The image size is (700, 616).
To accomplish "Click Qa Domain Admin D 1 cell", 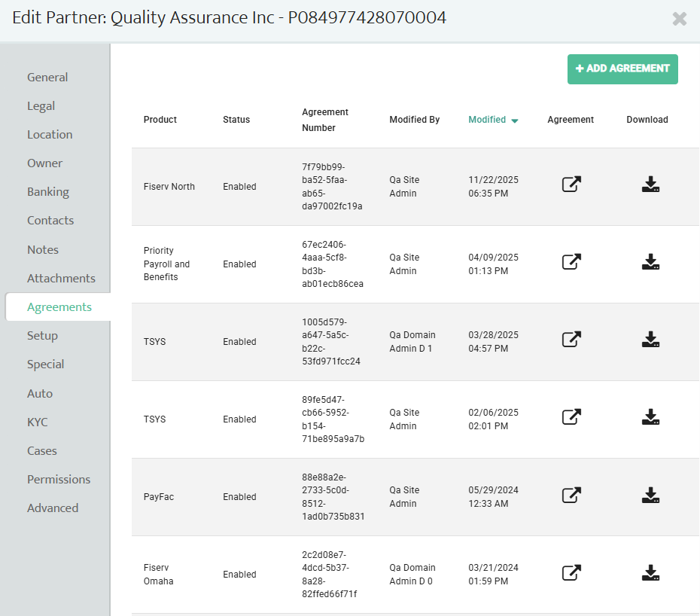I will pos(412,341).
